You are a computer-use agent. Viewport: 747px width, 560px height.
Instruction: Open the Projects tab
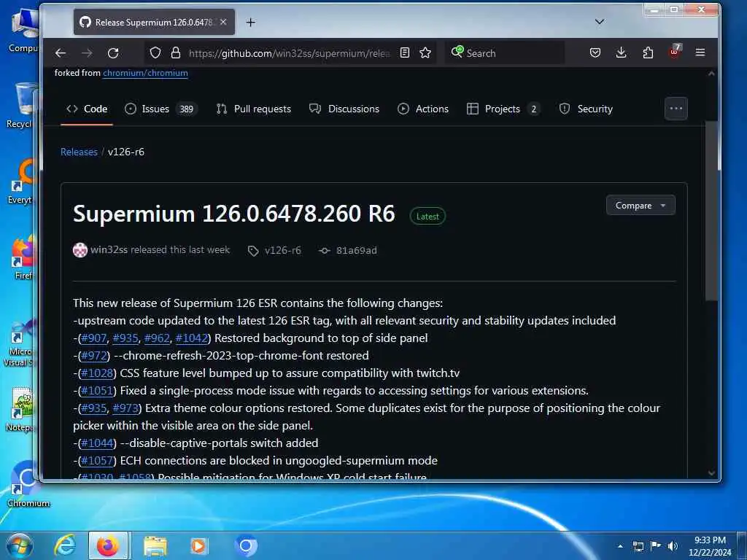(503, 109)
